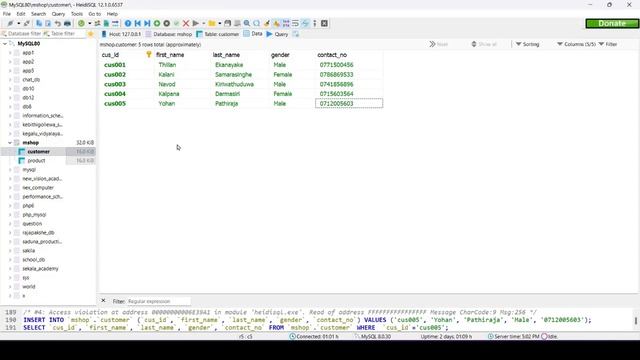Screen dimensions: 640x360
Task: Open the user manager toolbar icon
Action: (97, 23)
